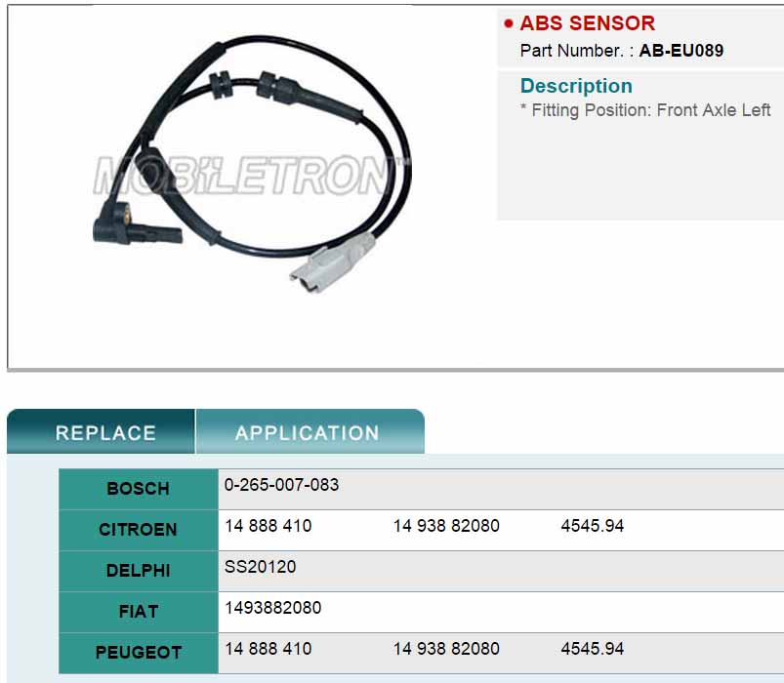Select the FIAT brand cell
Viewport: 784px width, 683px height.
coord(139,612)
